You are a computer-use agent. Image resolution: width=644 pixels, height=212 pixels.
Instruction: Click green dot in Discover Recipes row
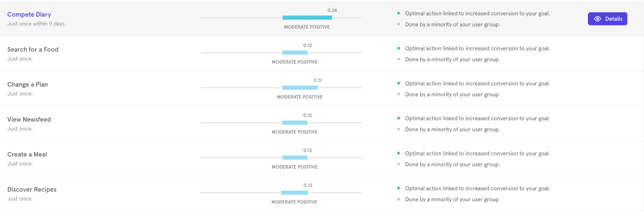click(x=398, y=188)
